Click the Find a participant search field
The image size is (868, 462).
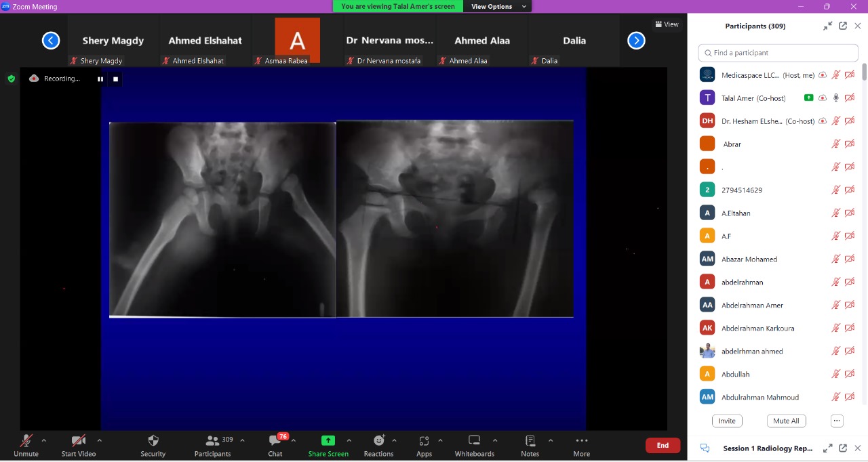click(780, 53)
